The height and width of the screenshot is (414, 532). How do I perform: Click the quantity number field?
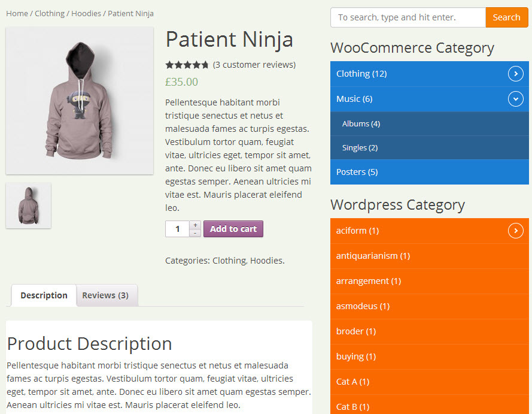[x=178, y=229]
